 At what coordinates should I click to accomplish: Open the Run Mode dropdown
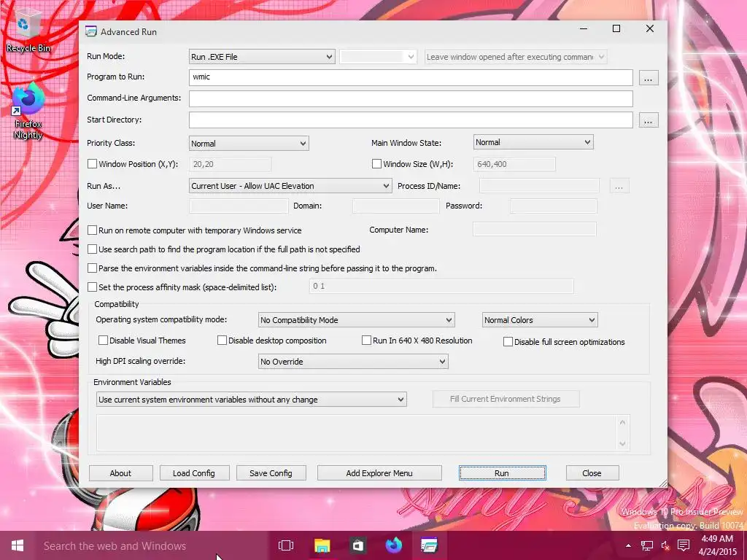tap(262, 57)
